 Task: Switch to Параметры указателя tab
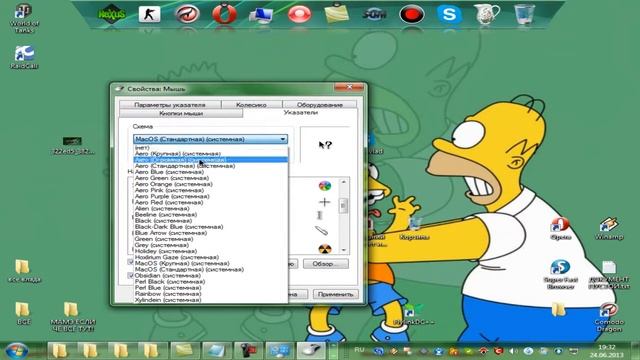170,105
